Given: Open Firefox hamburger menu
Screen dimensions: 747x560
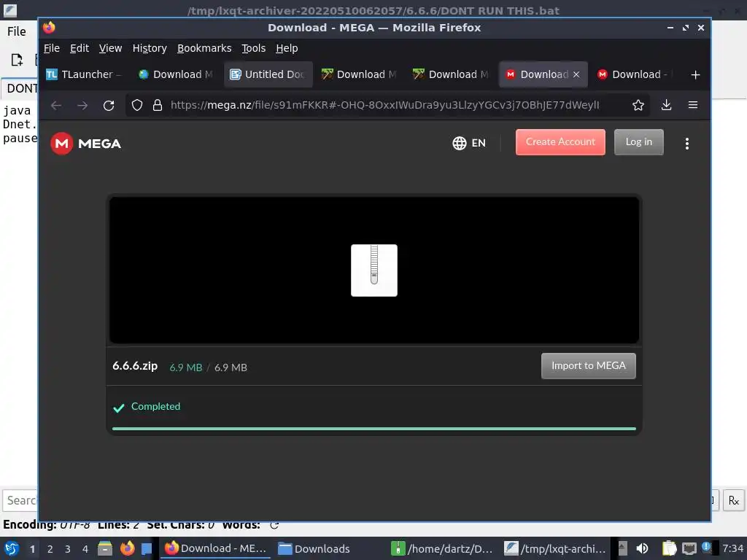Looking at the screenshot, I should (693, 105).
